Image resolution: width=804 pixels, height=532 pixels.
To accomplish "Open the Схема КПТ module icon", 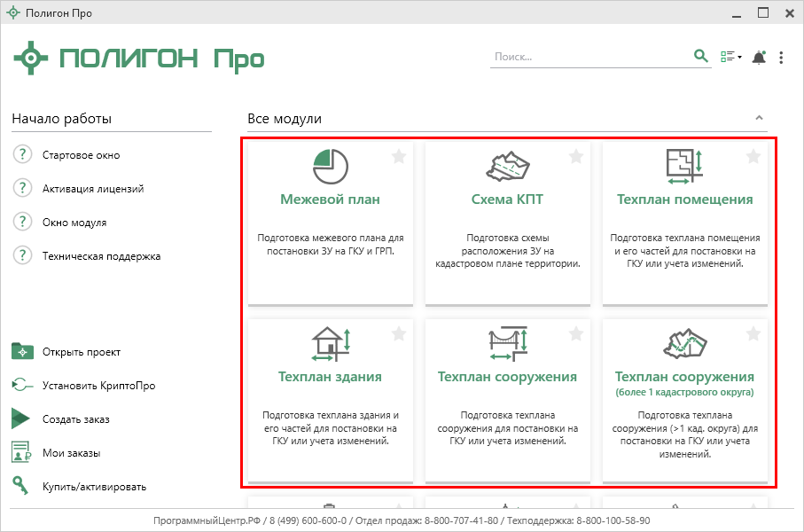I will coord(507,166).
